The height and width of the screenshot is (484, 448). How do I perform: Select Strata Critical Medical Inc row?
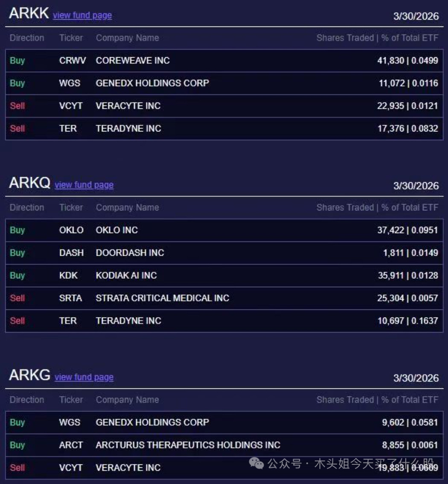pyautogui.click(x=224, y=298)
